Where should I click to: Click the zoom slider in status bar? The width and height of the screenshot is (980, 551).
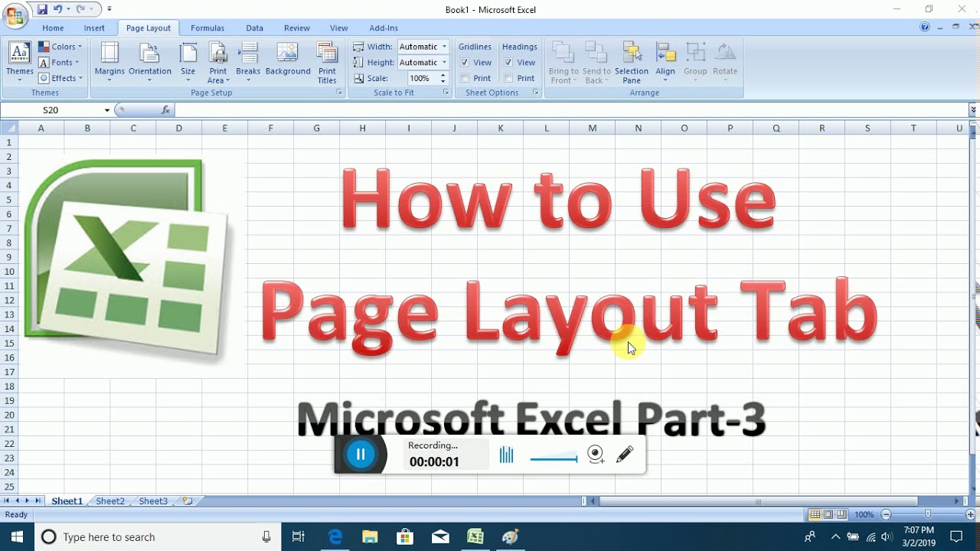coord(929,515)
